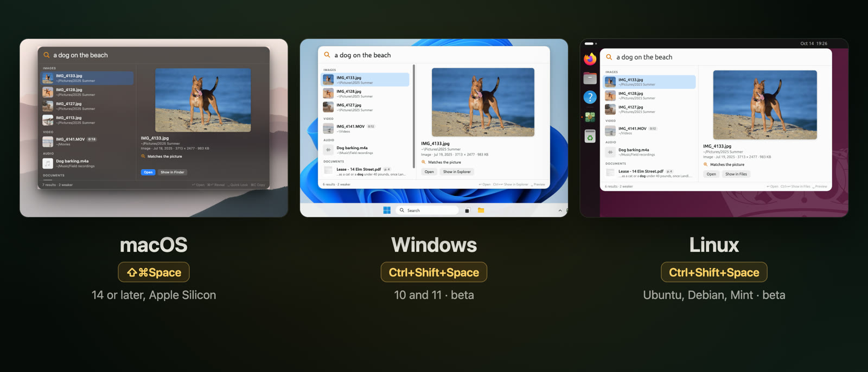Open the Files app in the Ubuntu dock
The height and width of the screenshot is (372, 868).
click(x=590, y=78)
